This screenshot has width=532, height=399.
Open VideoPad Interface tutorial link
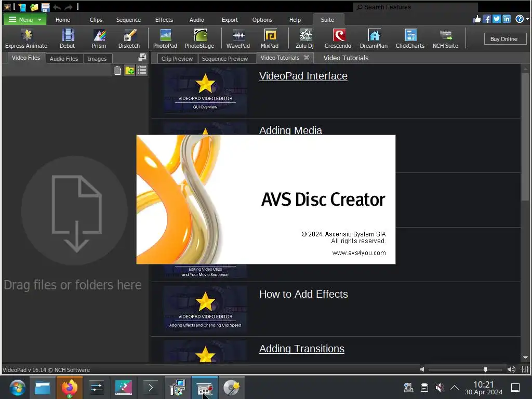(x=303, y=76)
